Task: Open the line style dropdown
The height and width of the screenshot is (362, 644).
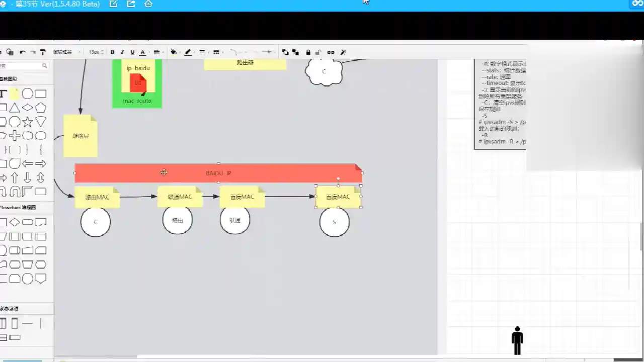Action: pos(217,52)
